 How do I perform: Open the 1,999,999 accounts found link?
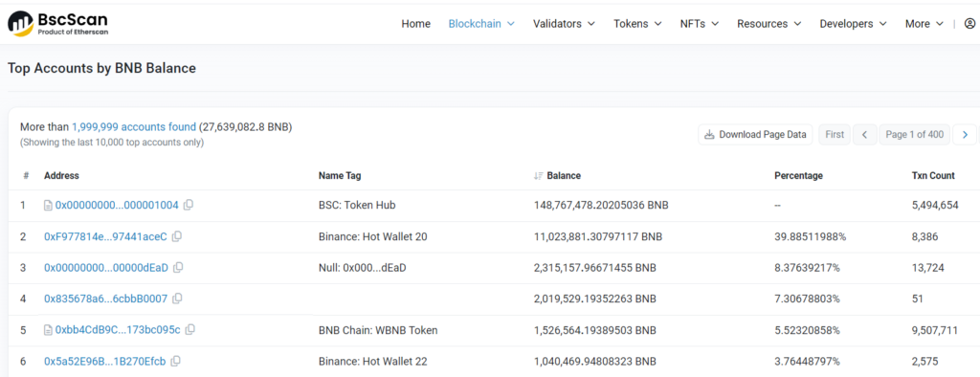(134, 127)
